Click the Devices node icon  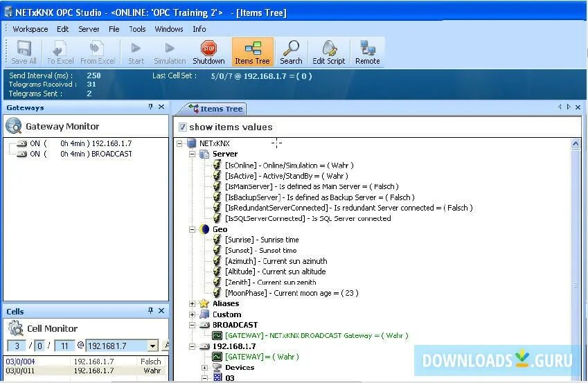[x=217, y=367]
